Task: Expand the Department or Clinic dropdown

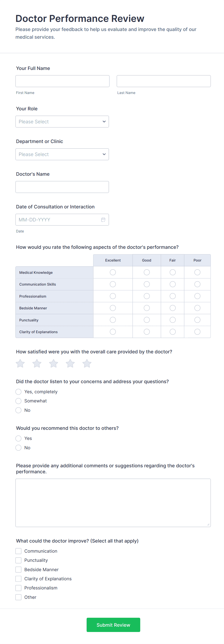Action: [62, 154]
